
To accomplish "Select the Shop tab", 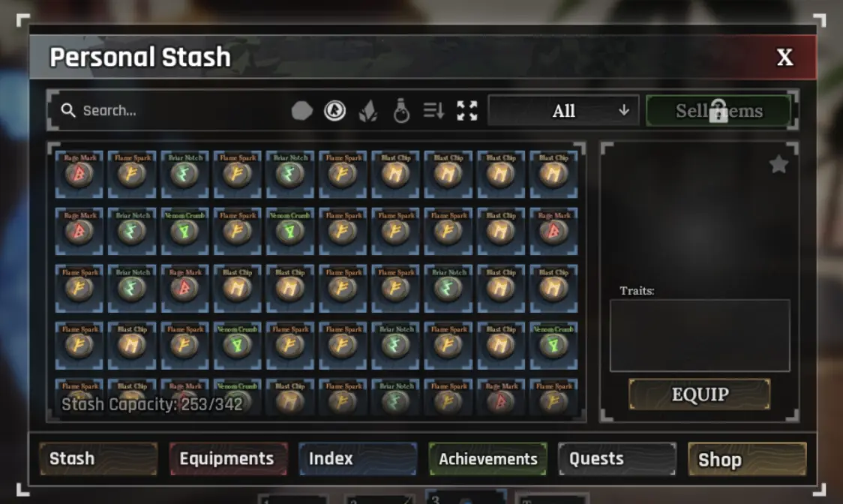I will 747,459.
